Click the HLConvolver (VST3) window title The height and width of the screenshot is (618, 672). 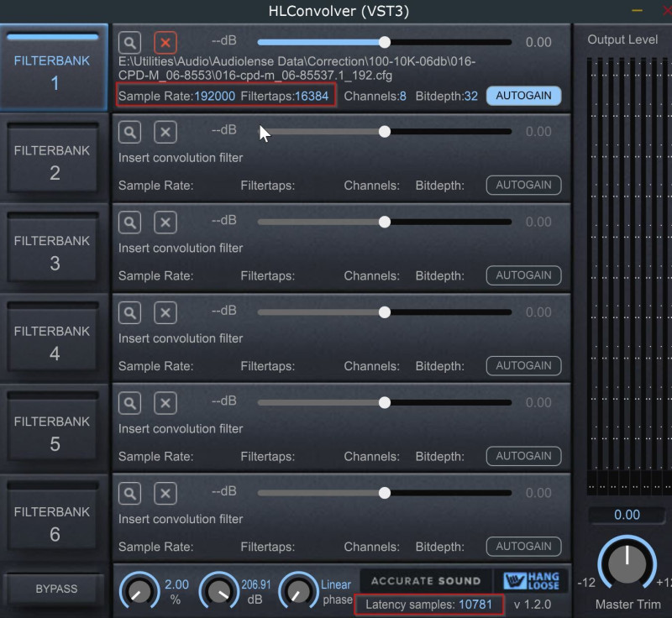339,11
